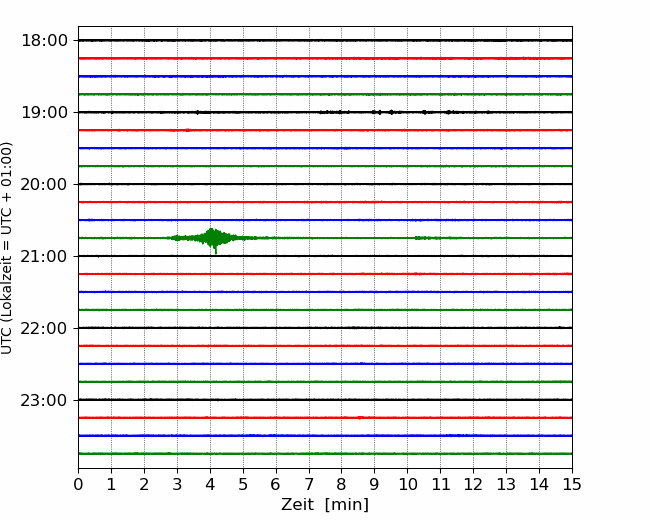Click the x-axis tick label 4
This screenshot has width=650, height=520.
210,484
